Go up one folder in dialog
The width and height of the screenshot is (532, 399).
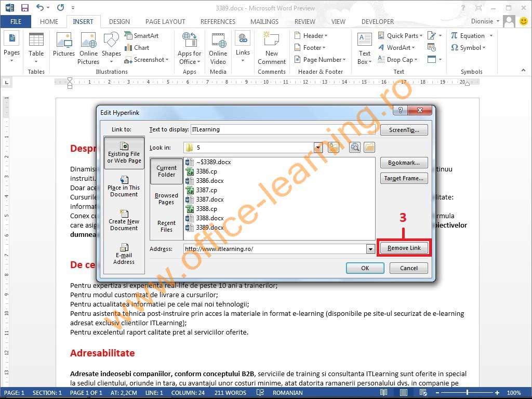pyautogui.click(x=334, y=147)
